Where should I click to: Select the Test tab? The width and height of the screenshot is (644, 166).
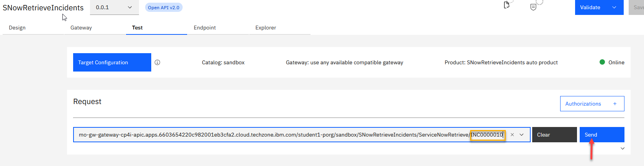click(x=137, y=28)
